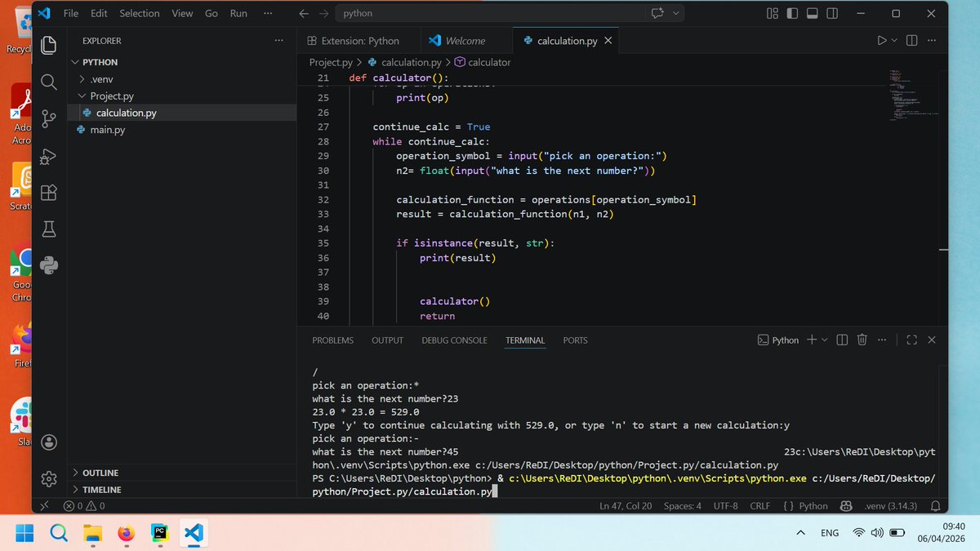This screenshot has width=980, height=551.
Task: Click Ln 47, Col 20 in status bar
Action: (626, 506)
